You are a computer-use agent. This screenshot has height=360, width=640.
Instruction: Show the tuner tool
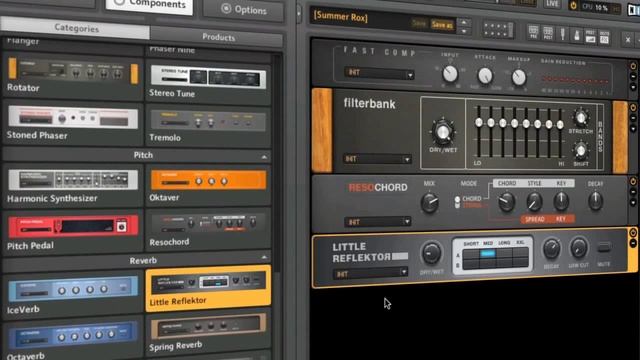coord(562,33)
